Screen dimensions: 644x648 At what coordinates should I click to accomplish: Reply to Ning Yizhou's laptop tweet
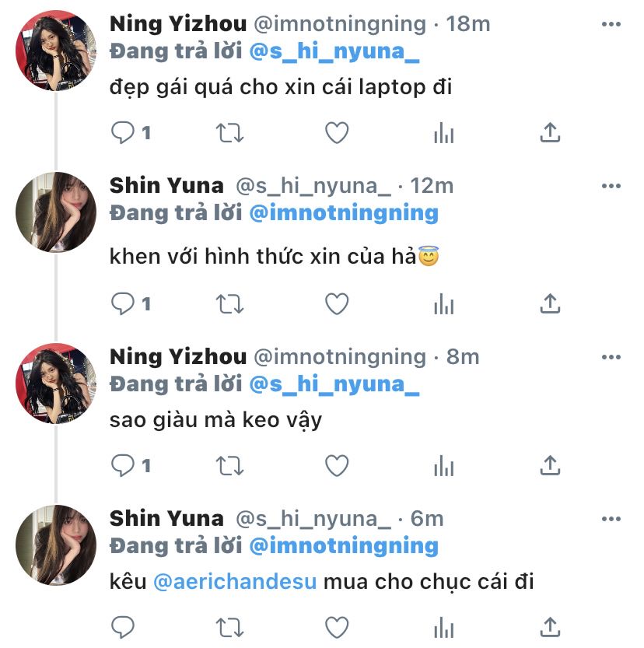tap(123, 133)
